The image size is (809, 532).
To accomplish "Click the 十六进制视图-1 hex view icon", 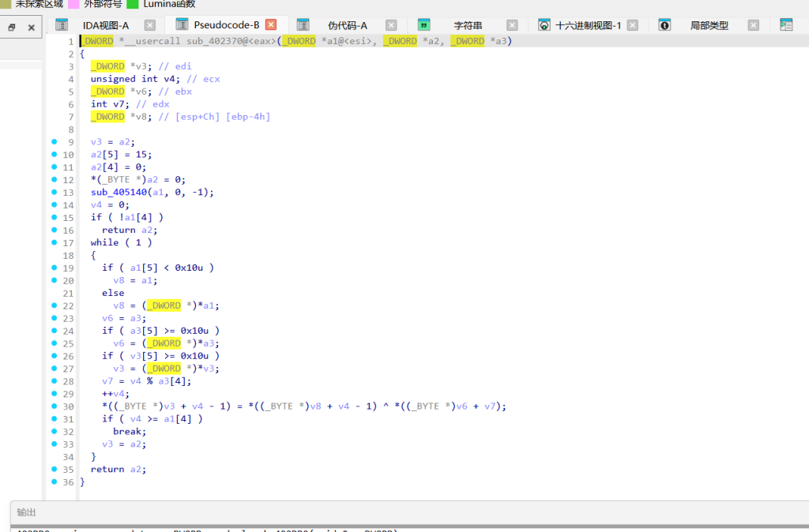I will click(544, 24).
